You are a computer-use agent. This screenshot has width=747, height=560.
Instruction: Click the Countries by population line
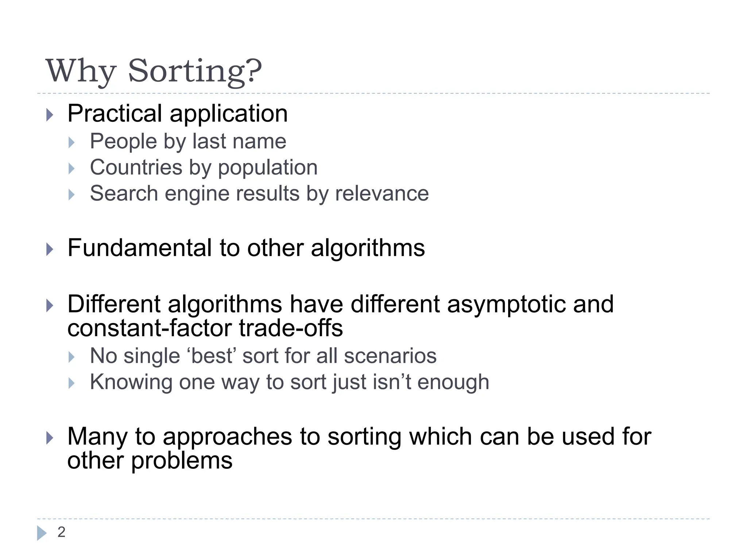tap(204, 168)
